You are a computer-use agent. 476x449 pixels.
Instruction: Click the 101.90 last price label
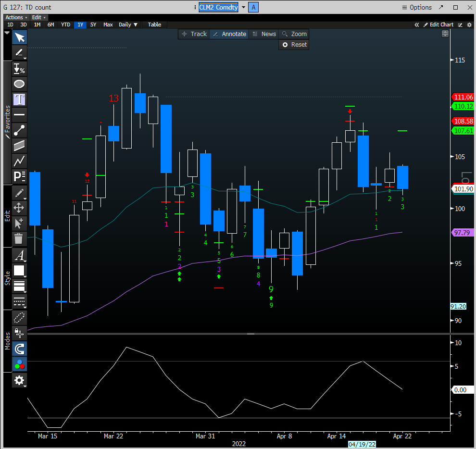(x=463, y=189)
